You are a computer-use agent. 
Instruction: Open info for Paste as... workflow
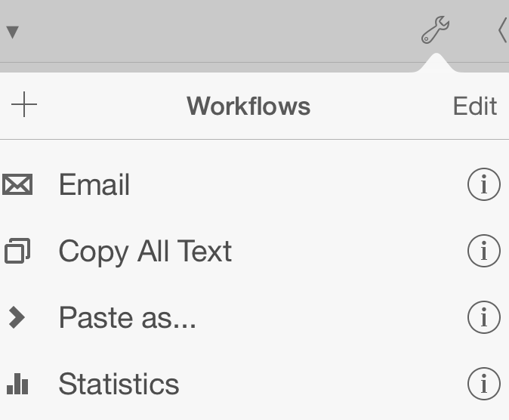pos(483,318)
